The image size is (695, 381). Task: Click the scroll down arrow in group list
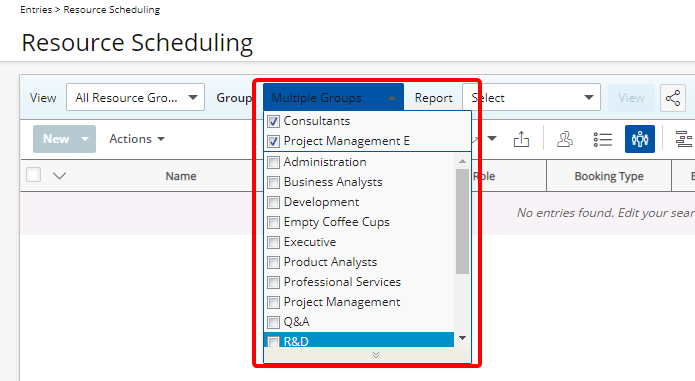(462, 338)
